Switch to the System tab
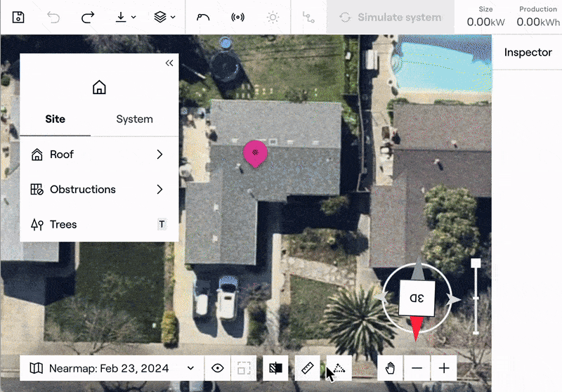Screen dimensions: 562x392 pyautogui.click(x=134, y=119)
